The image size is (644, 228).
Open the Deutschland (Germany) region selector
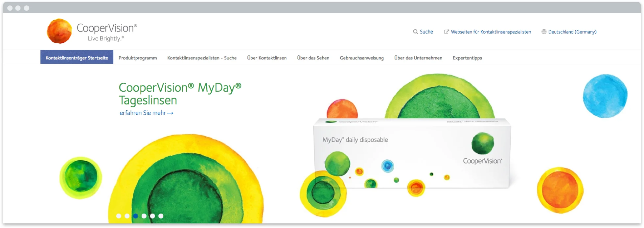pyautogui.click(x=572, y=32)
